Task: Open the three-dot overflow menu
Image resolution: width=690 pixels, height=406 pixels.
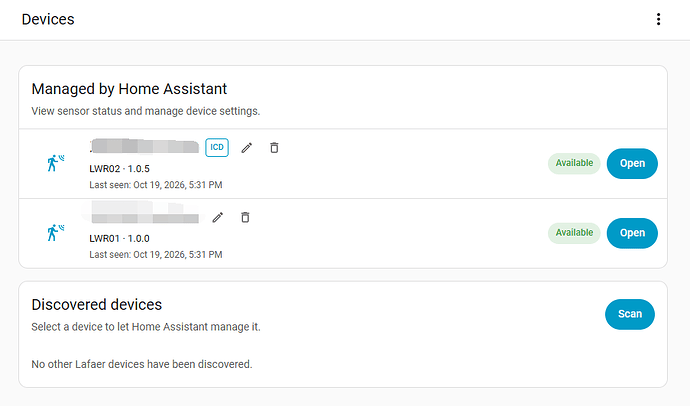Action: tap(658, 19)
